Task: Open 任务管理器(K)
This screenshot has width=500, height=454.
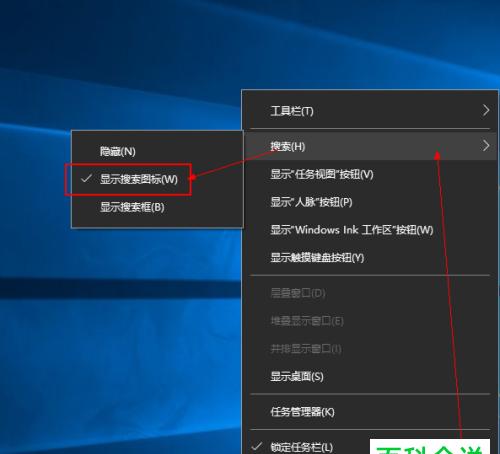Action: (371, 412)
